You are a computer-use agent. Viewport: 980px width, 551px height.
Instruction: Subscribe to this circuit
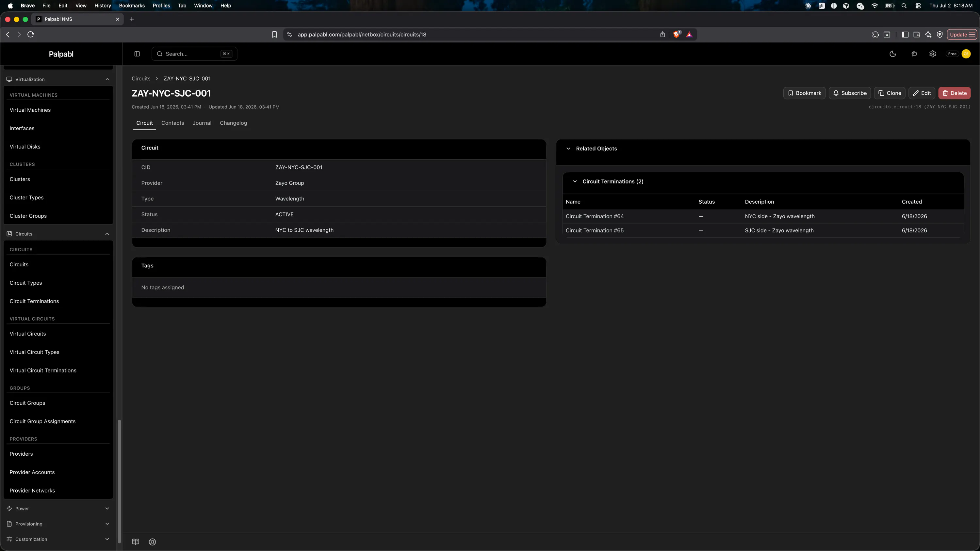coord(850,93)
